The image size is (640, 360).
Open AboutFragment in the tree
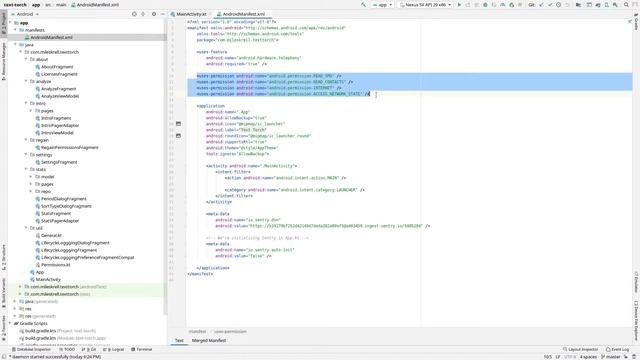(x=57, y=67)
